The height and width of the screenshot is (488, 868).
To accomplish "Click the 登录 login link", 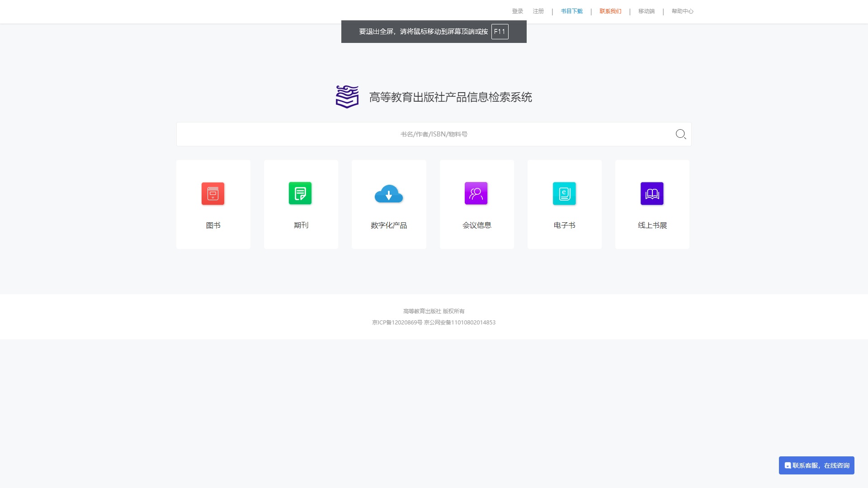I will tap(518, 11).
